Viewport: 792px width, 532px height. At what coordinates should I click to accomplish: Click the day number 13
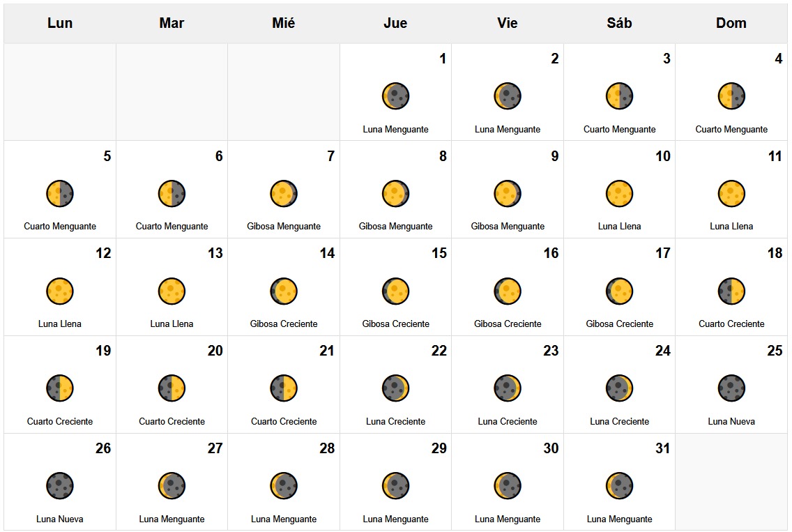pos(215,253)
